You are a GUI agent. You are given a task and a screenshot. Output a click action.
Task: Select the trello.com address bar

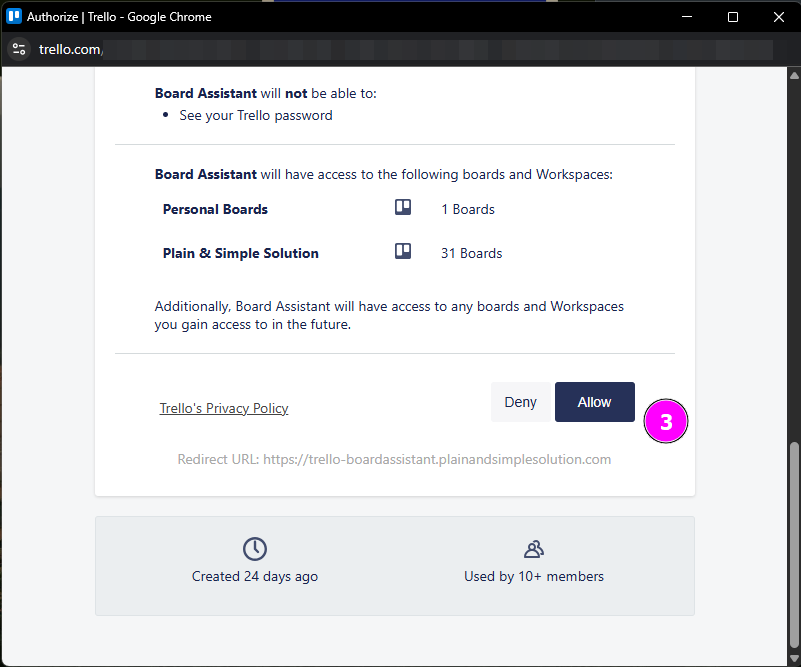coord(404,50)
